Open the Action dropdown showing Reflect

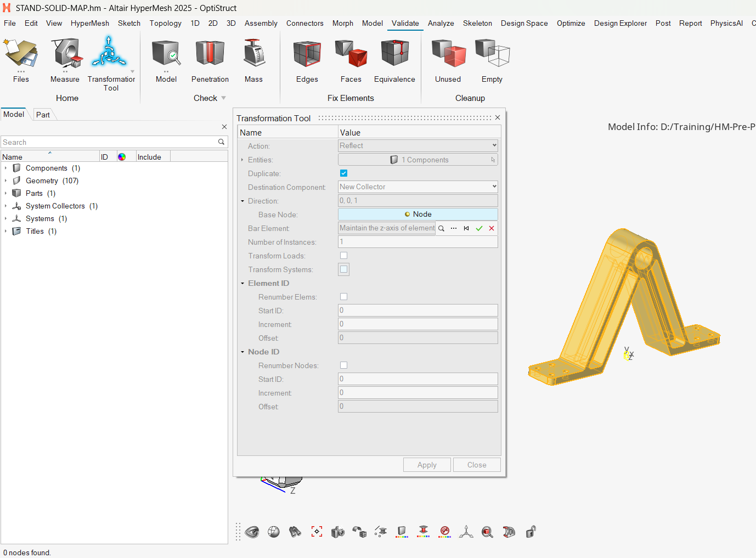(418, 146)
